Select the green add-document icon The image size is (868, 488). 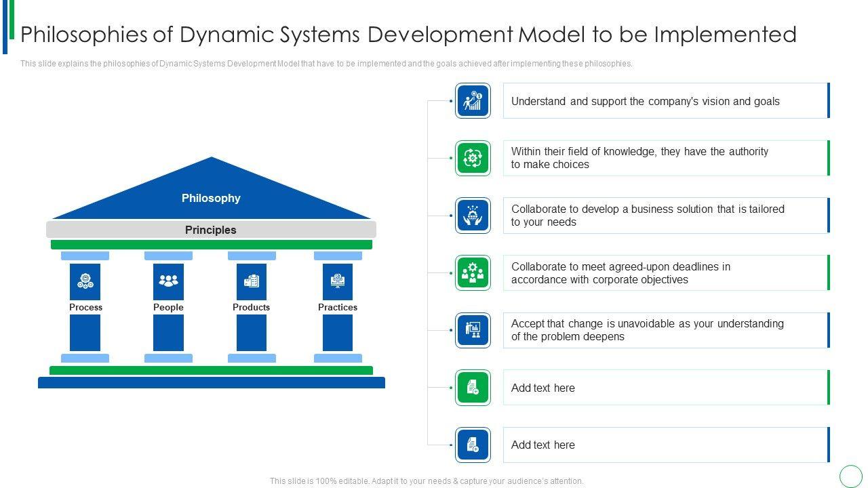point(473,388)
